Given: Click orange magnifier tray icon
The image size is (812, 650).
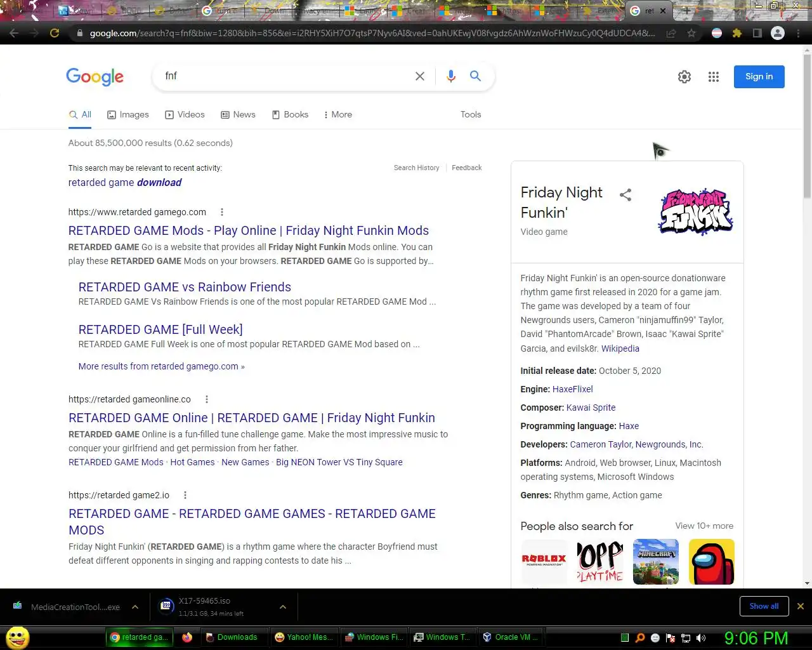Looking at the screenshot, I should [640, 638].
